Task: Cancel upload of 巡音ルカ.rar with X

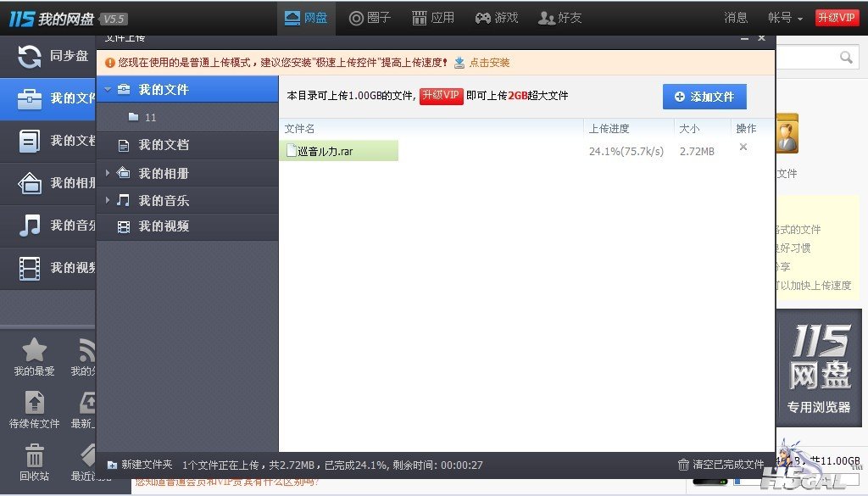Action: click(743, 147)
